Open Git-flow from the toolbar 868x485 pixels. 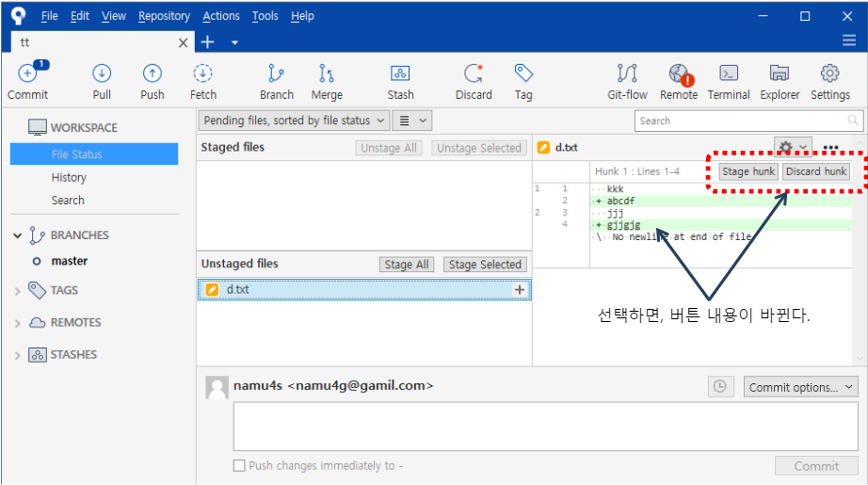[627, 74]
